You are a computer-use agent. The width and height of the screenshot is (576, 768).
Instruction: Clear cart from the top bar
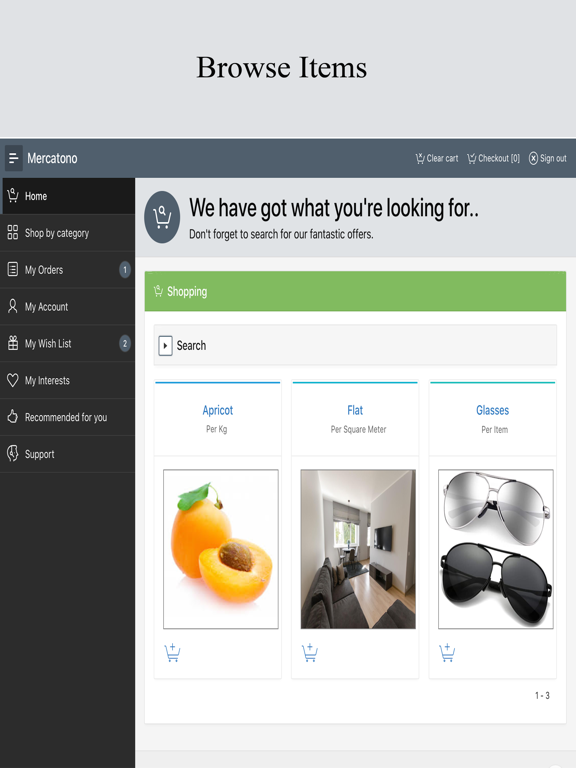pos(437,158)
